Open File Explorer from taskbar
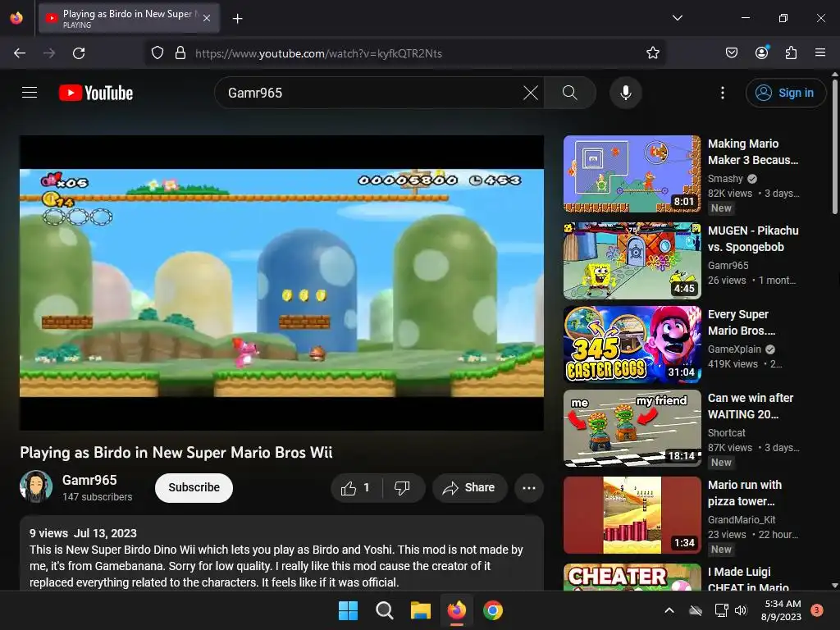 click(x=421, y=610)
